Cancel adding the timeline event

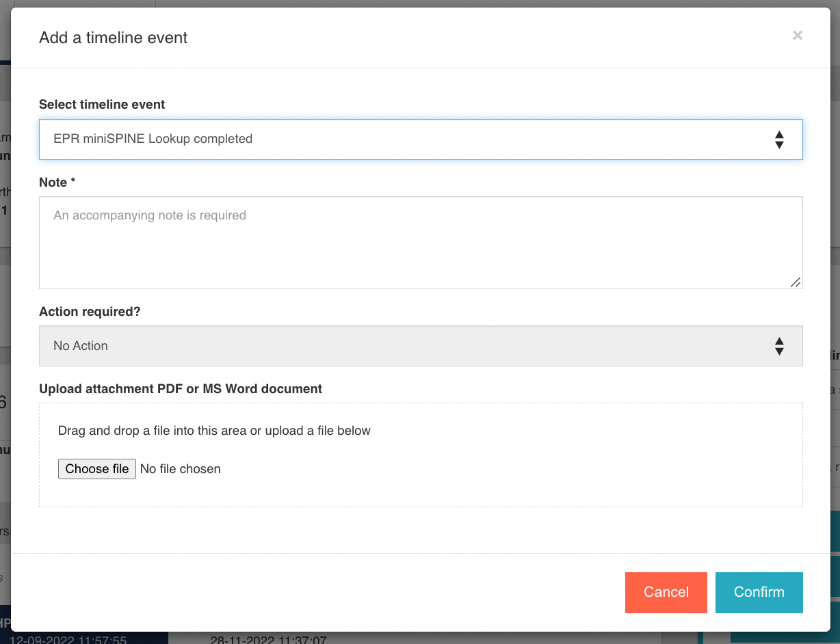(x=666, y=592)
